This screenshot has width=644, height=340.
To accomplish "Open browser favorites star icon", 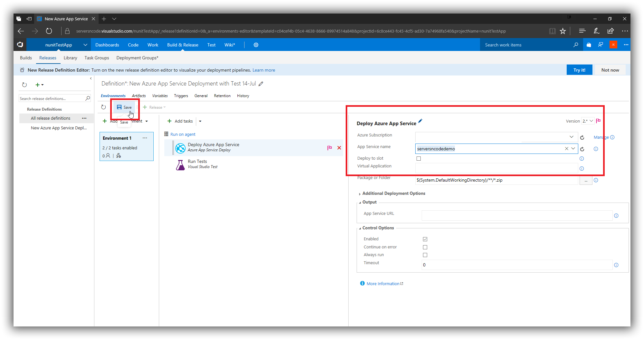I will click(562, 31).
